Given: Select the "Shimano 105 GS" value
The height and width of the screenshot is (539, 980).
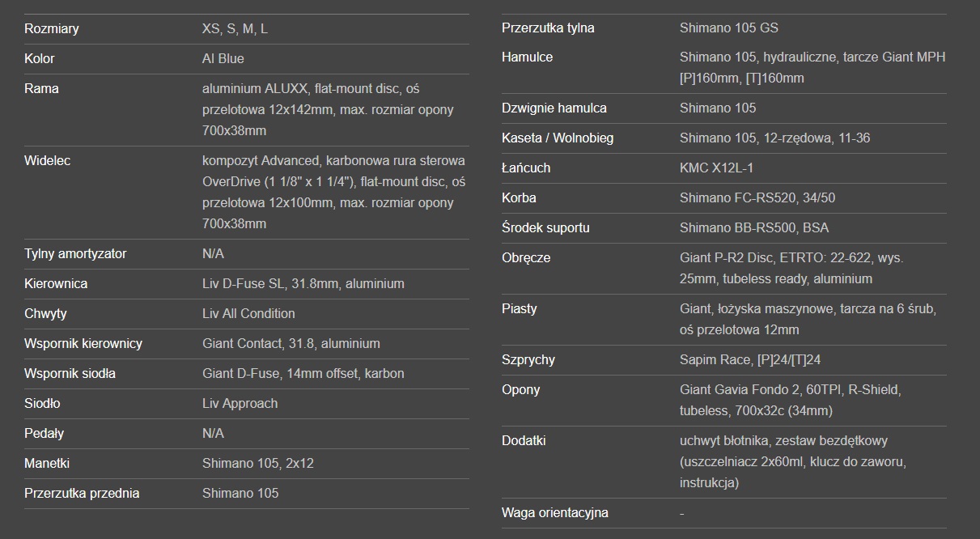Looking at the screenshot, I should point(728,28).
